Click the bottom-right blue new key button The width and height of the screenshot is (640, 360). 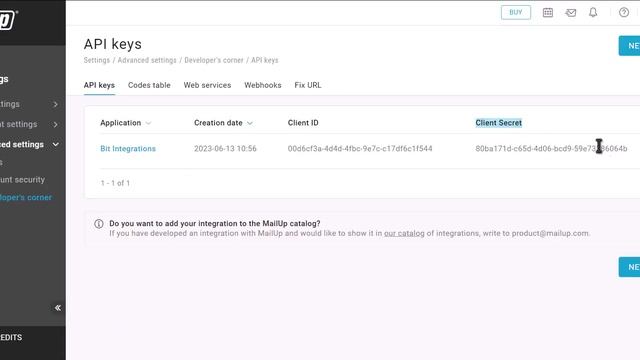(x=629, y=267)
